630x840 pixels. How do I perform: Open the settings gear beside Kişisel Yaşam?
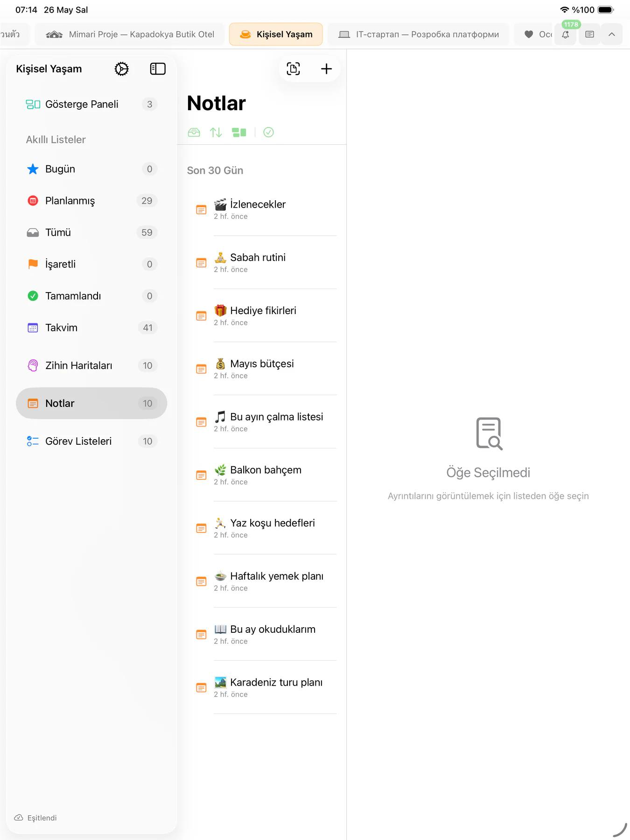[121, 69]
